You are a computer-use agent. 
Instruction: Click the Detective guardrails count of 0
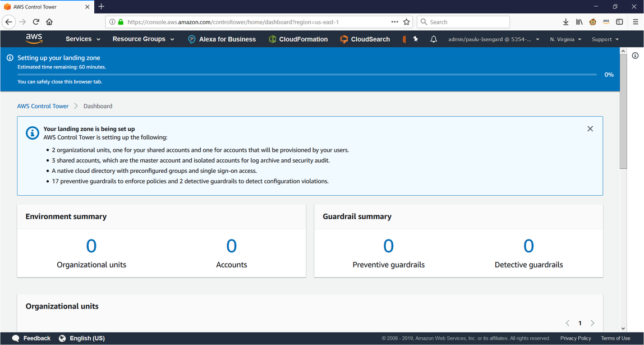[528, 246]
